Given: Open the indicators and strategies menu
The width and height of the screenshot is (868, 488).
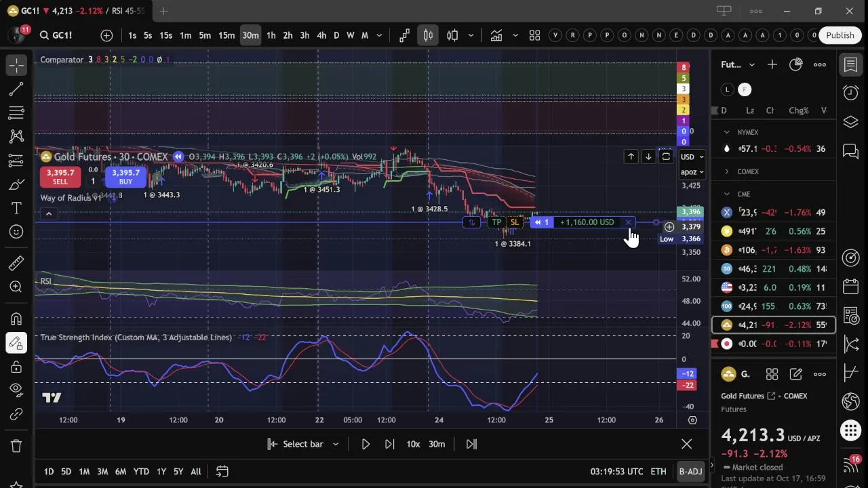Looking at the screenshot, I should 496,35.
